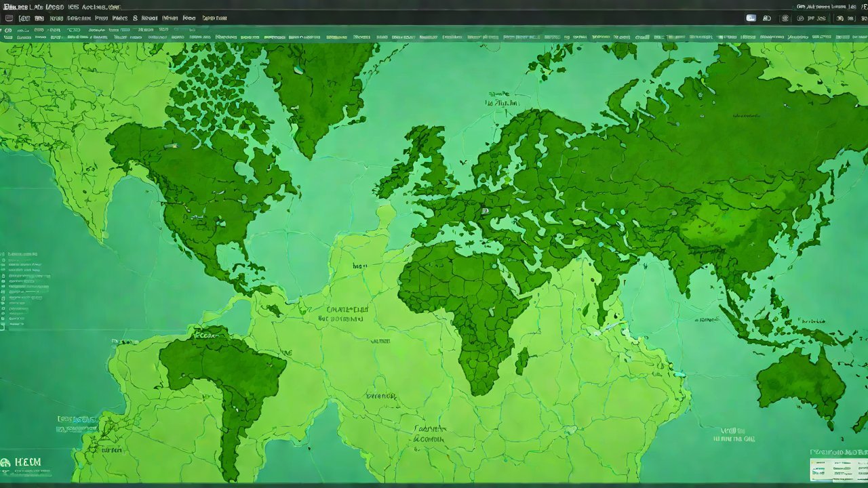Open the "8" item in the top menu bar
This screenshot has height=488, width=868.
(135, 18)
